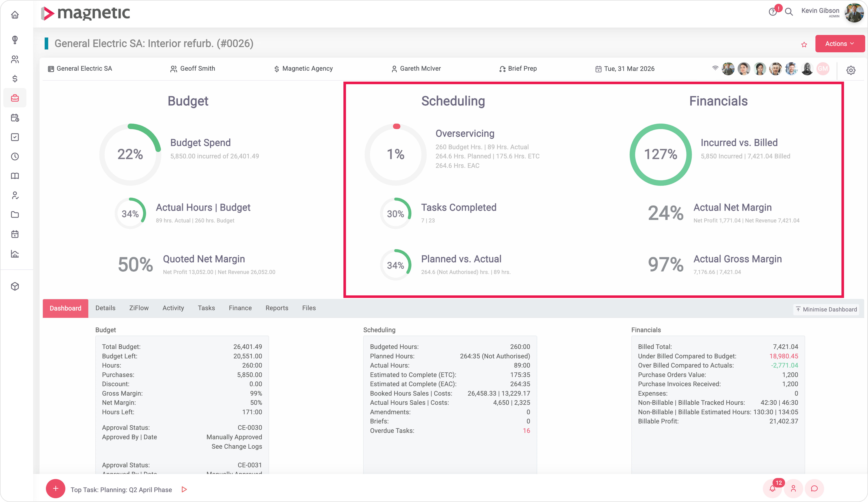The width and height of the screenshot is (868, 502).
Task: Switch to the ZiFlow tab
Action: 138,308
